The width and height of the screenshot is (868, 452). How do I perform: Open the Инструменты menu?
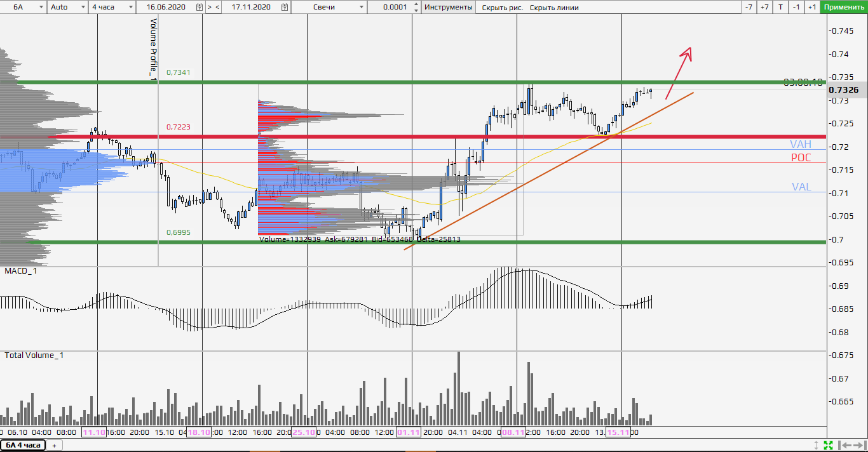tap(449, 7)
